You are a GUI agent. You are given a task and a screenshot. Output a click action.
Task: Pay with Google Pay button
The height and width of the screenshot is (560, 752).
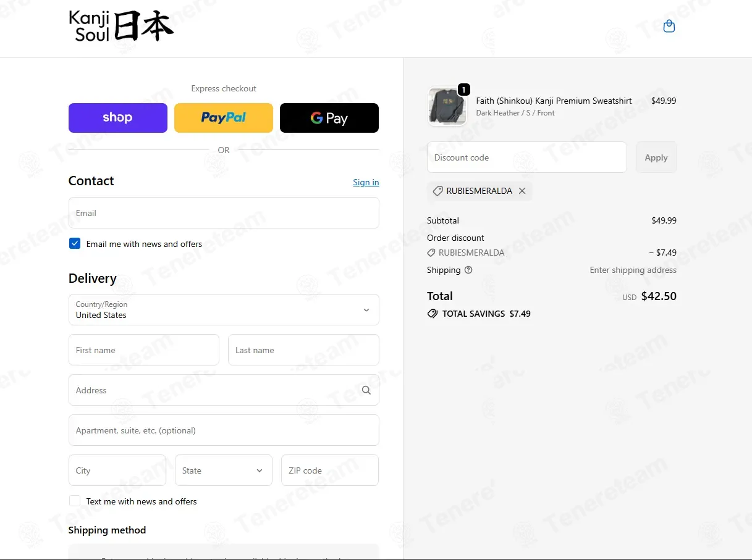coord(329,118)
